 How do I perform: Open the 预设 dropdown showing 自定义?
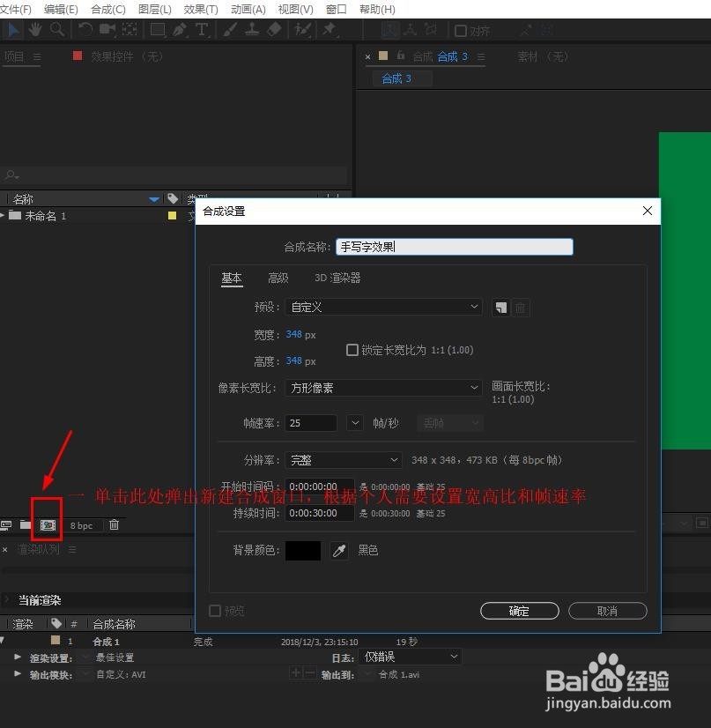(x=383, y=307)
